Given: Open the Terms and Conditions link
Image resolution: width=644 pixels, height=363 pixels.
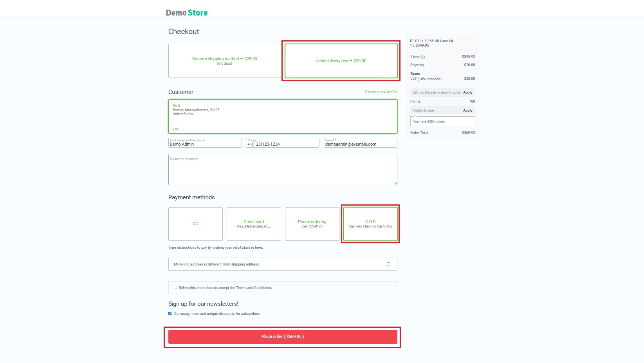Looking at the screenshot, I should point(254,288).
